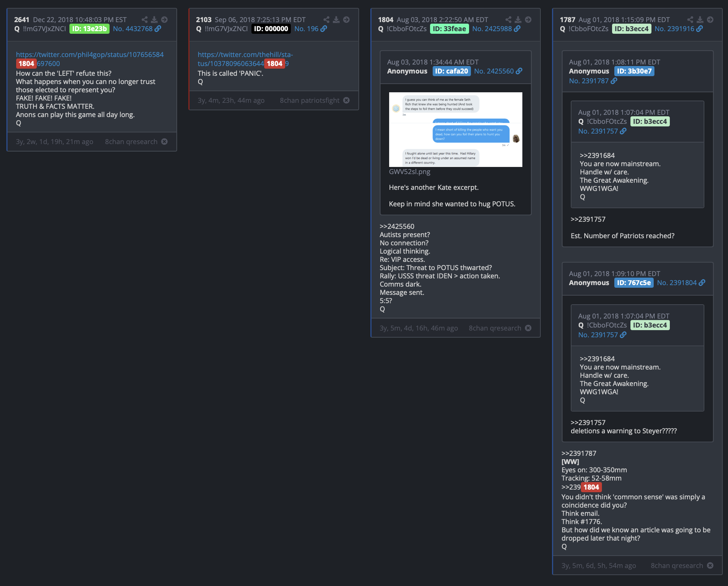Click link icon beside No. 2425560
This screenshot has height=586, width=728.
click(x=519, y=71)
